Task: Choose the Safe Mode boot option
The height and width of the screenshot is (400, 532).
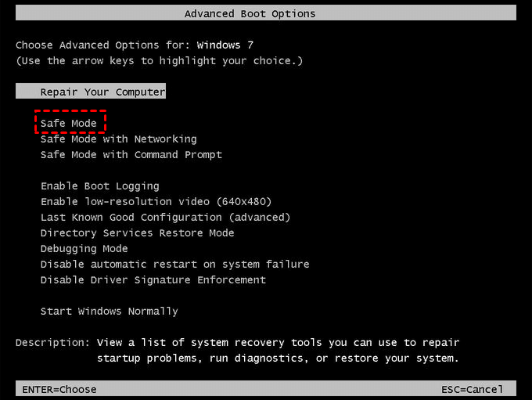Action: (x=69, y=124)
